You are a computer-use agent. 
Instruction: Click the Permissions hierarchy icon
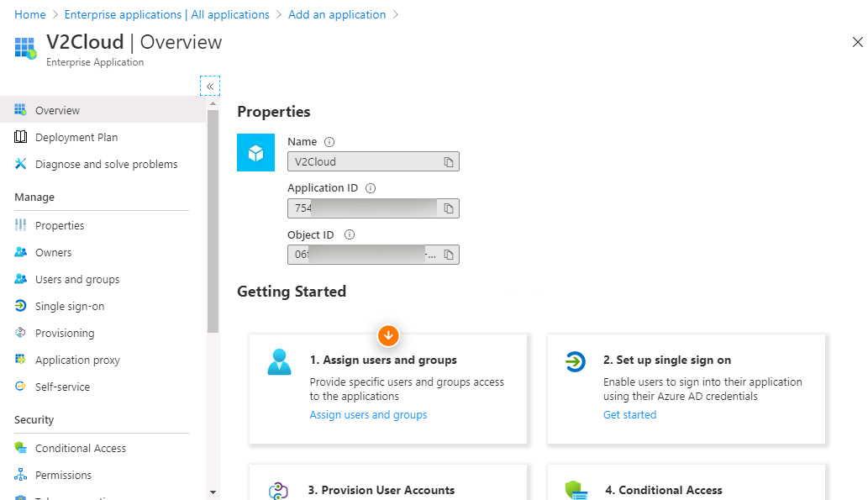pos(20,475)
